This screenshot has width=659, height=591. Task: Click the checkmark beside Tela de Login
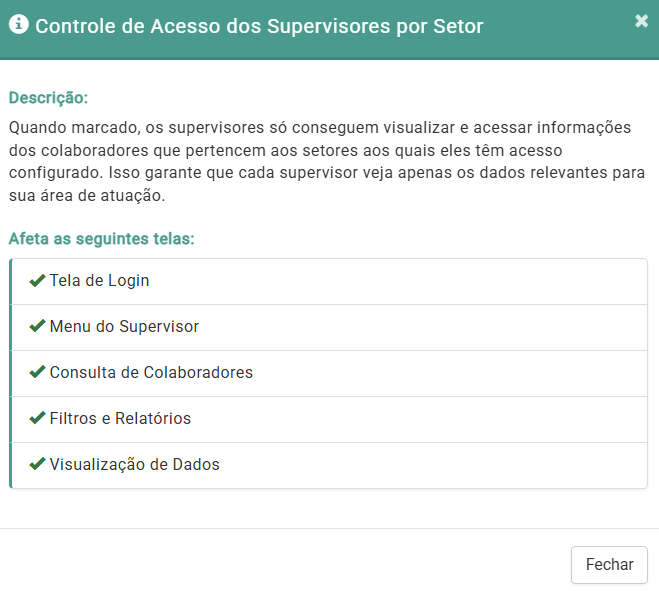38,280
